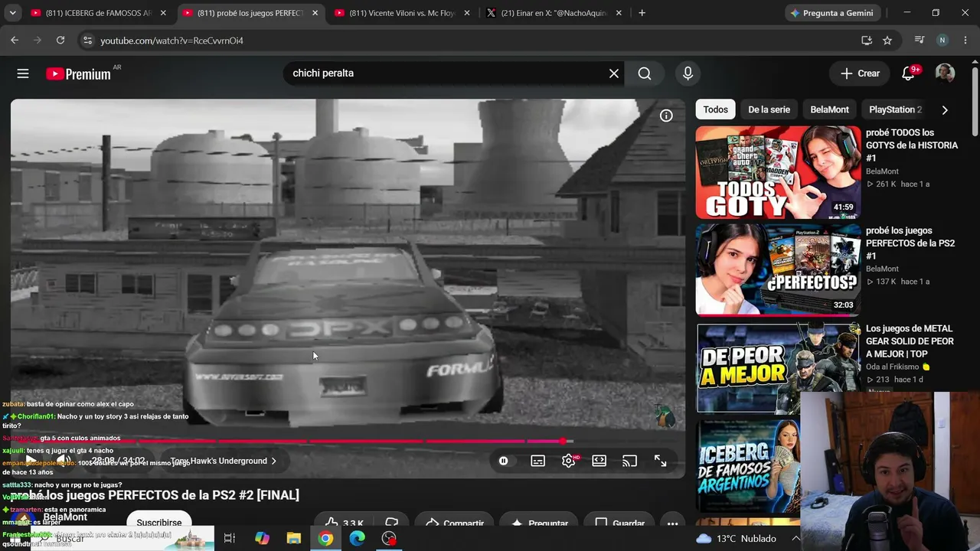
Task: Click 'Pregunta a Gemini' button
Action: click(831, 13)
